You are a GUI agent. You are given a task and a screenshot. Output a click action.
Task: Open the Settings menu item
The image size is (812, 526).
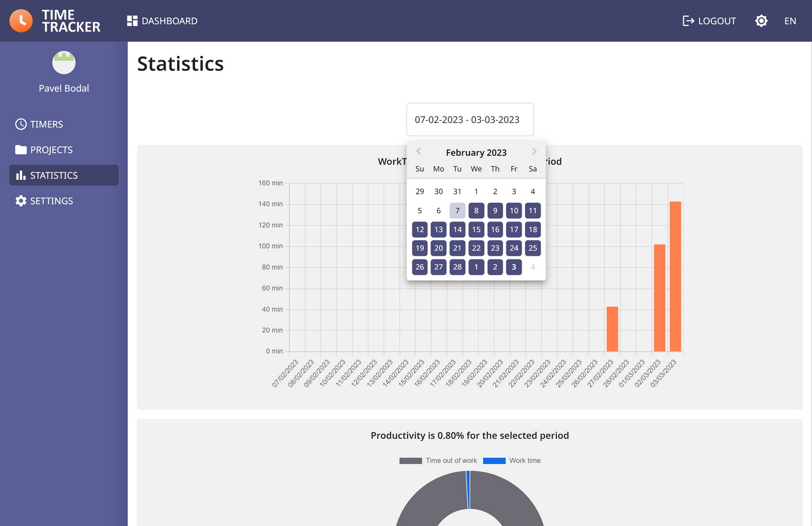(64, 200)
